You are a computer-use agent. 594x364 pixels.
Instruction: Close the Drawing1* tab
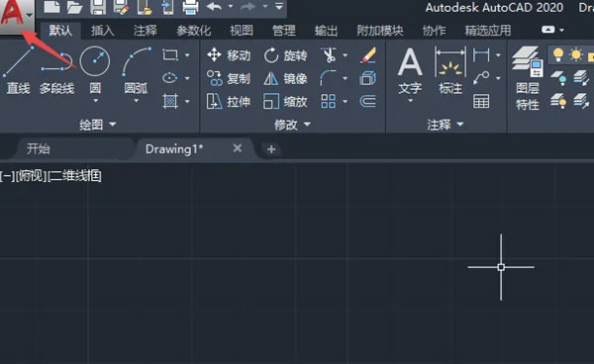[238, 148]
